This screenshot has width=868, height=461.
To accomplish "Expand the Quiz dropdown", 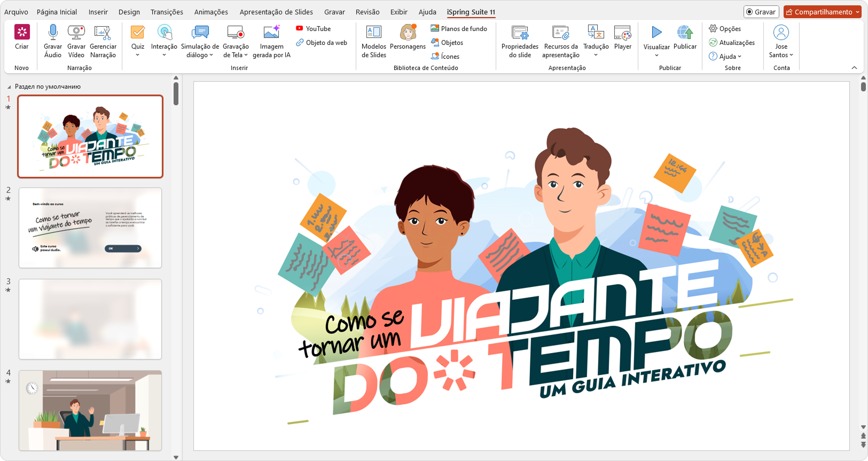I will click(x=138, y=55).
